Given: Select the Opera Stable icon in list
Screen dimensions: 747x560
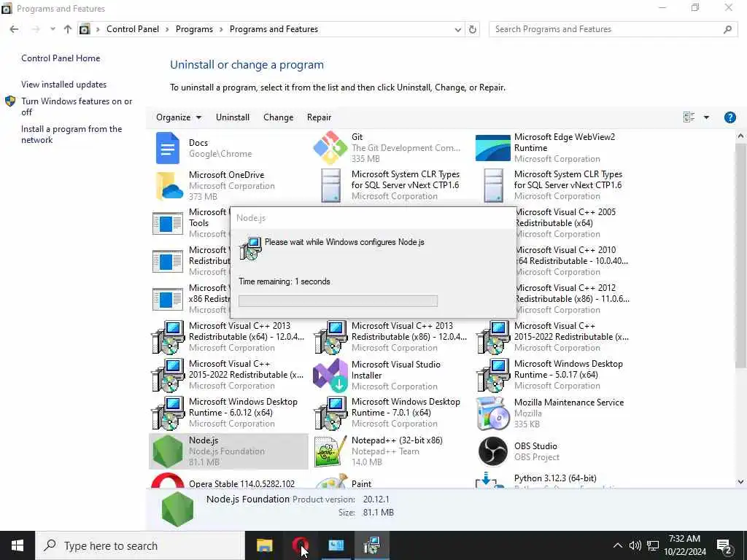Looking at the screenshot, I should [x=168, y=481].
